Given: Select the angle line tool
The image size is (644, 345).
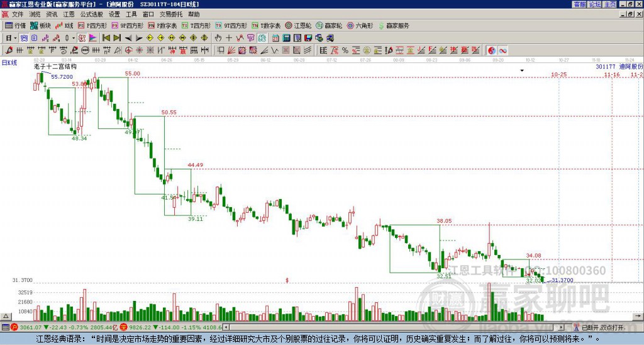Looking at the screenshot, I should (x=264, y=50).
